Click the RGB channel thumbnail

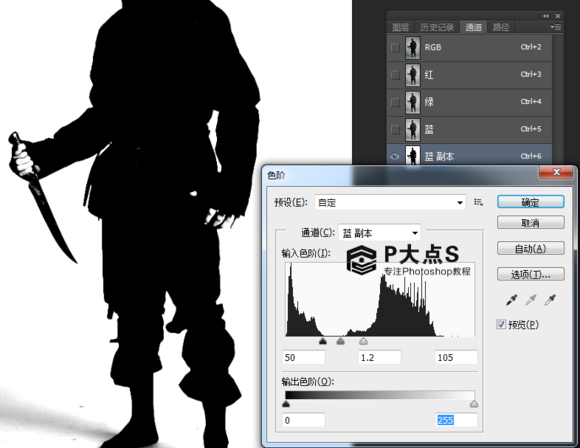pyautogui.click(x=413, y=47)
